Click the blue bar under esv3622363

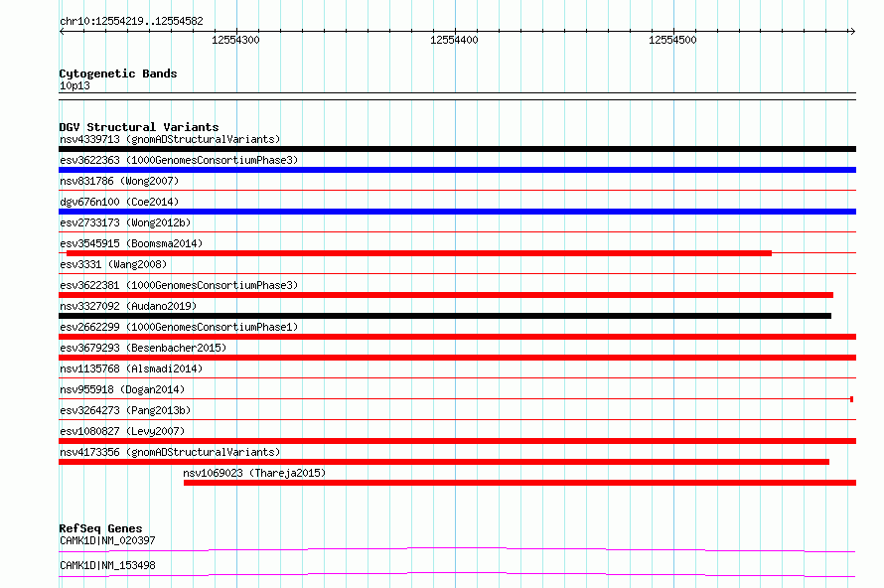(x=457, y=170)
